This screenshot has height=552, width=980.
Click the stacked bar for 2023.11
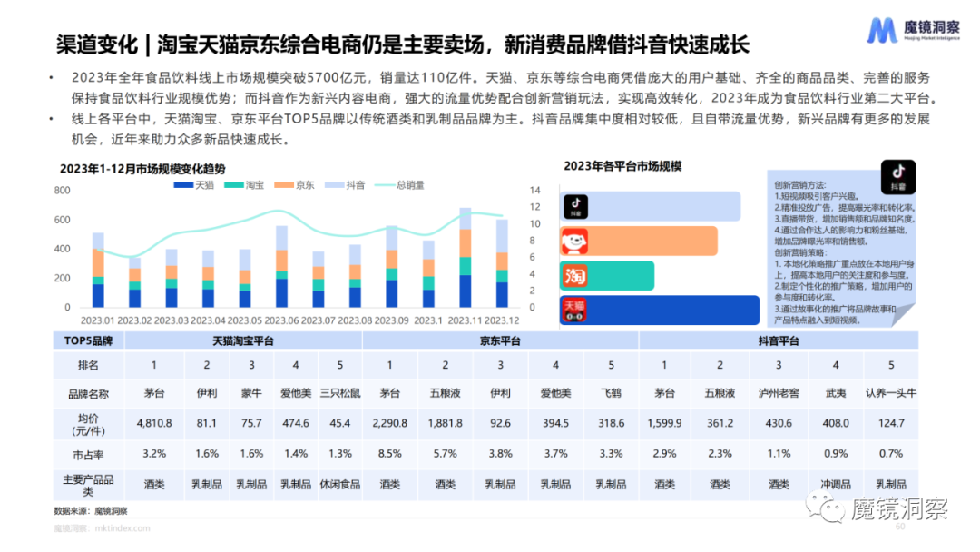465,258
